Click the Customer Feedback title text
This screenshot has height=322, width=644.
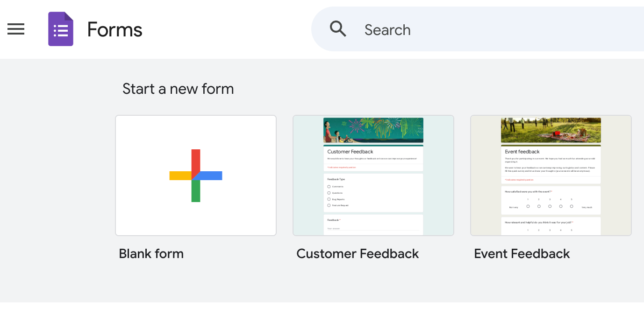[x=358, y=253]
